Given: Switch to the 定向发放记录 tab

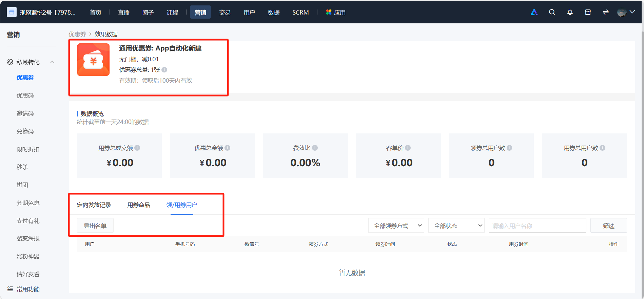Looking at the screenshot, I should (x=94, y=205).
